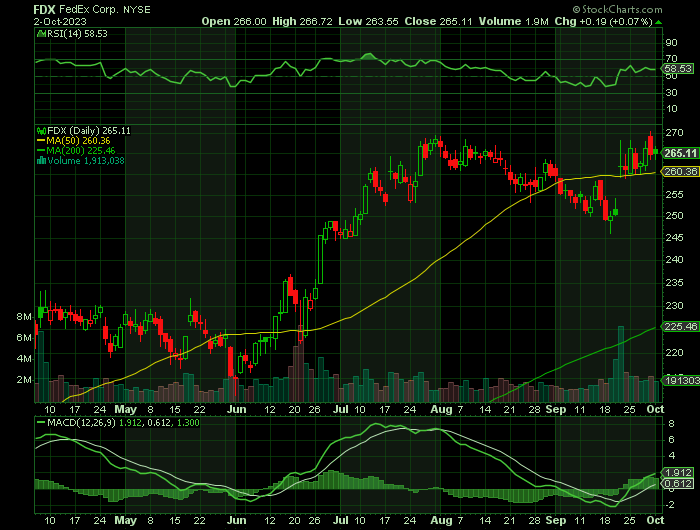Image resolution: width=700 pixels, height=530 pixels.
Task: Click the May label on price panel axis
Action: pyautogui.click(x=125, y=409)
